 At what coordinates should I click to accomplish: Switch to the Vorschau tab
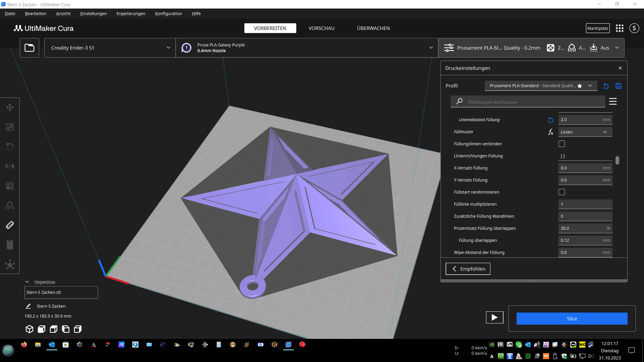pyautogui.click(x=321, y=28)
